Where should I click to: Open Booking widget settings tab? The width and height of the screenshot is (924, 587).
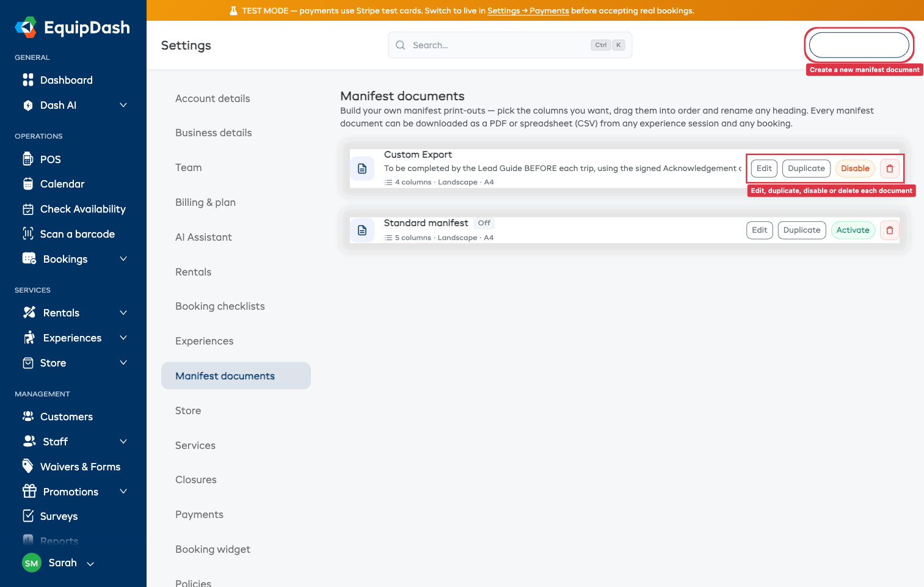click(236, 549)
